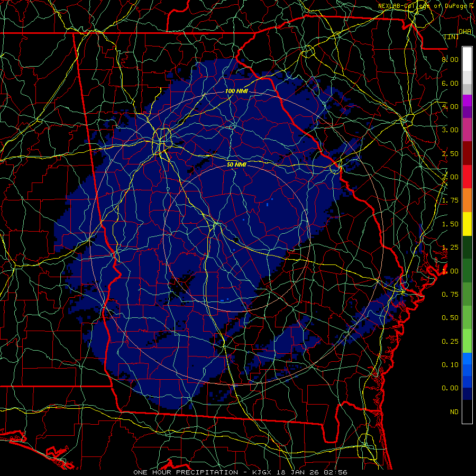This screenshot has height=476, width=476.
Task: Click the 4.00 legend value
Action: tap(450, 106)
